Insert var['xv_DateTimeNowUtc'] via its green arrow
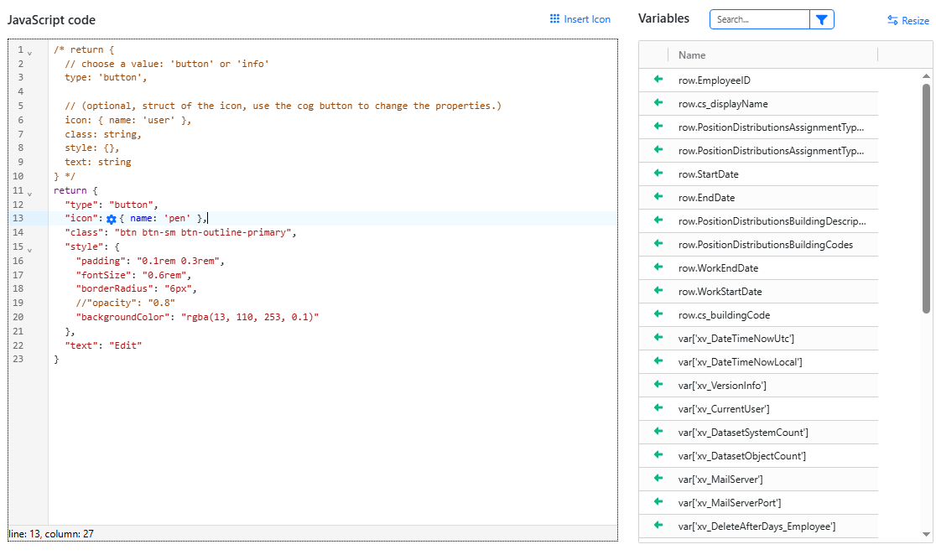The width and height of the screenshot is (936, 560). tap(658, 337)
